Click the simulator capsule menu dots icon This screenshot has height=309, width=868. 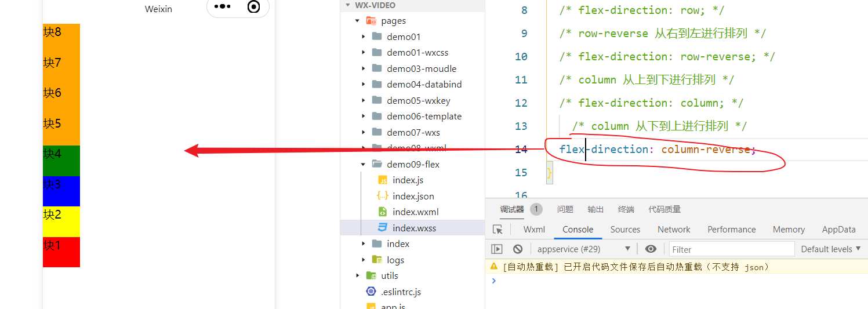(223, 7)
